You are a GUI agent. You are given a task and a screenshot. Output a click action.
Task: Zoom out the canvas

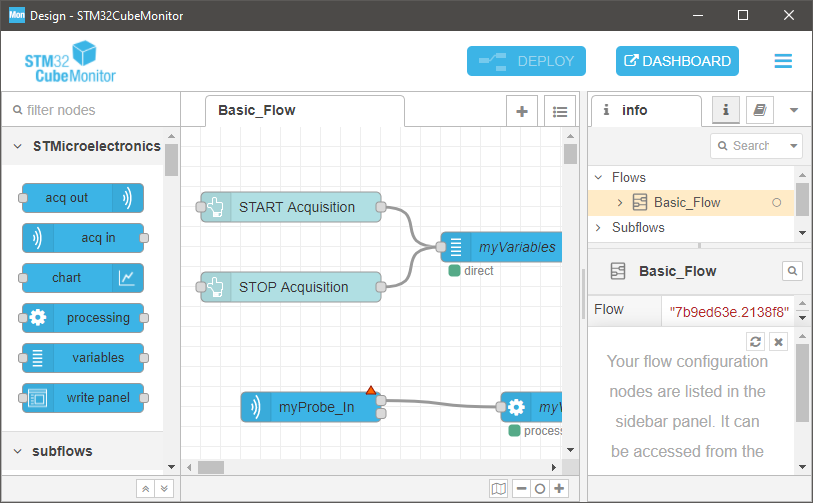522,488
